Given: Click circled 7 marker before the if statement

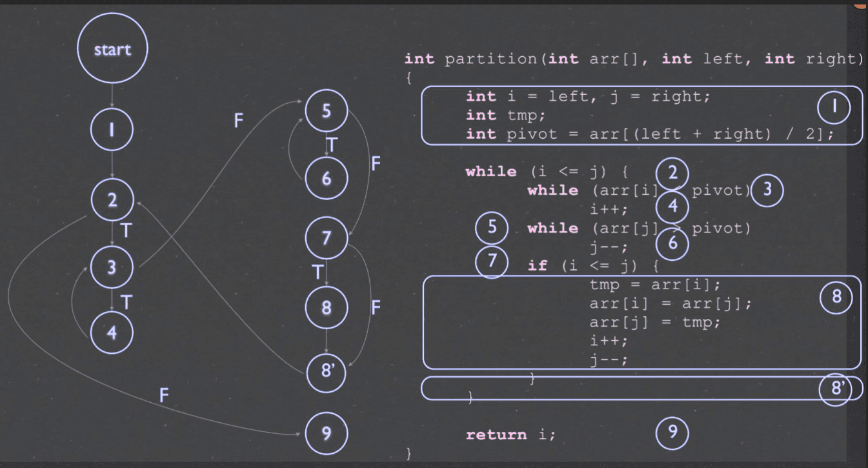Looking at the screenshot, I should 492,261.
